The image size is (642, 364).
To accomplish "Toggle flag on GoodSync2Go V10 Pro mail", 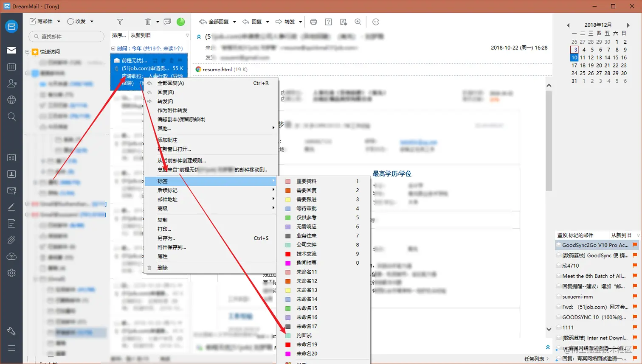I will coord(635,245).
